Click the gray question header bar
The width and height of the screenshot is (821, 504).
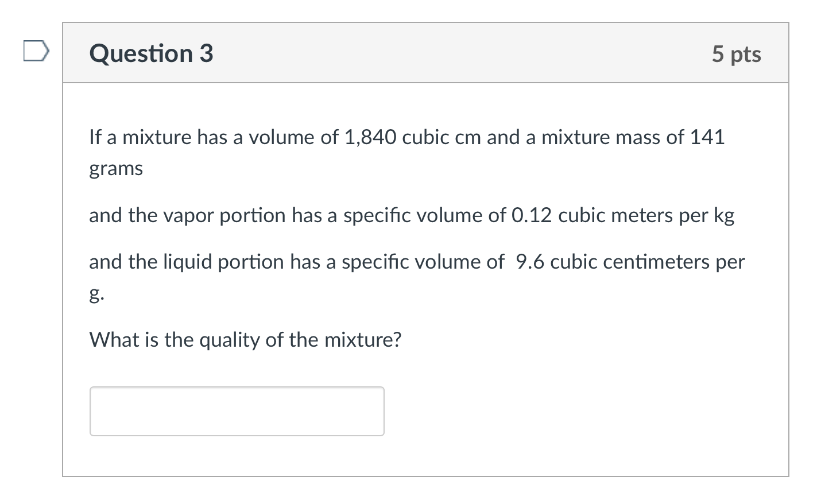tap(425, 53)
